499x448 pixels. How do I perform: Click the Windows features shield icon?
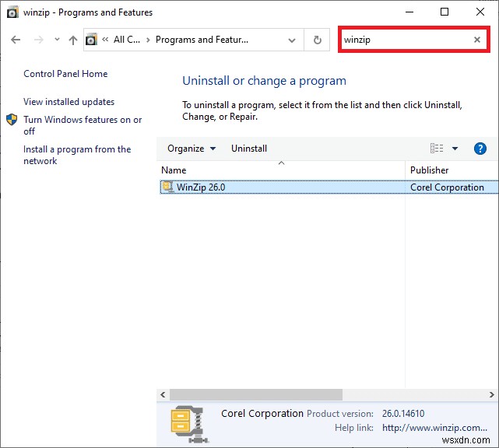coord(12,120)
